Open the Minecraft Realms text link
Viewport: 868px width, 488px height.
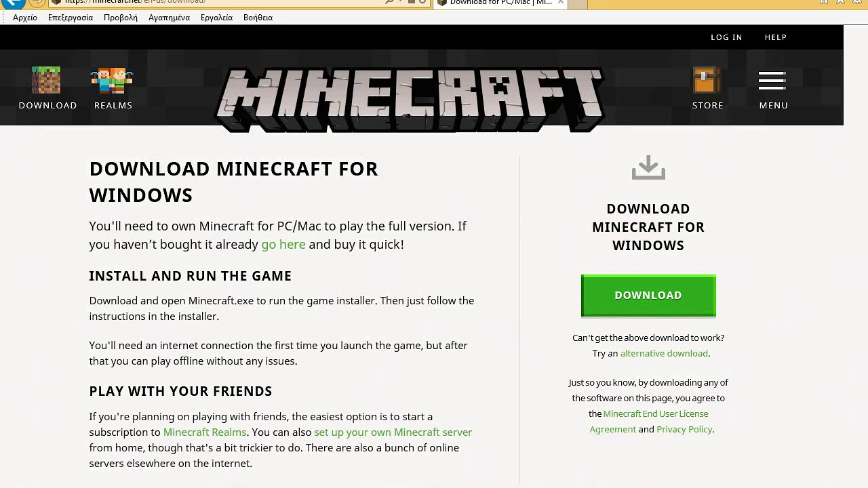coord(205,432)
